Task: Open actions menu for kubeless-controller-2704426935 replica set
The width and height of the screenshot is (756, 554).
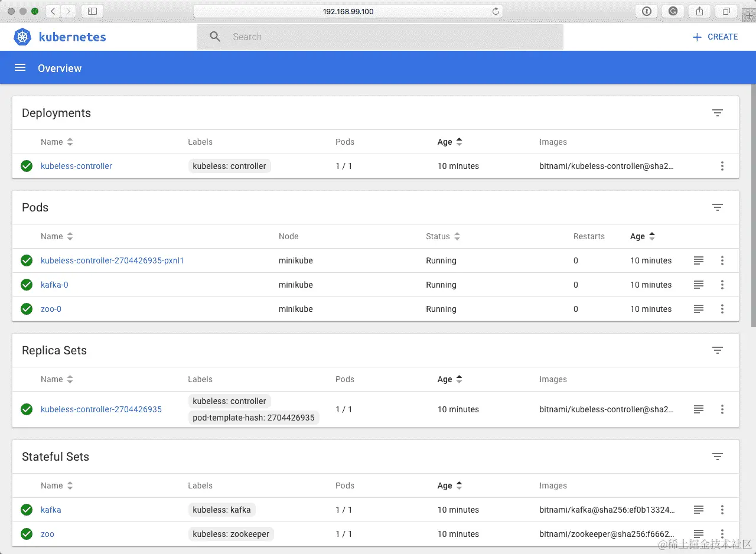Action: 722,409
